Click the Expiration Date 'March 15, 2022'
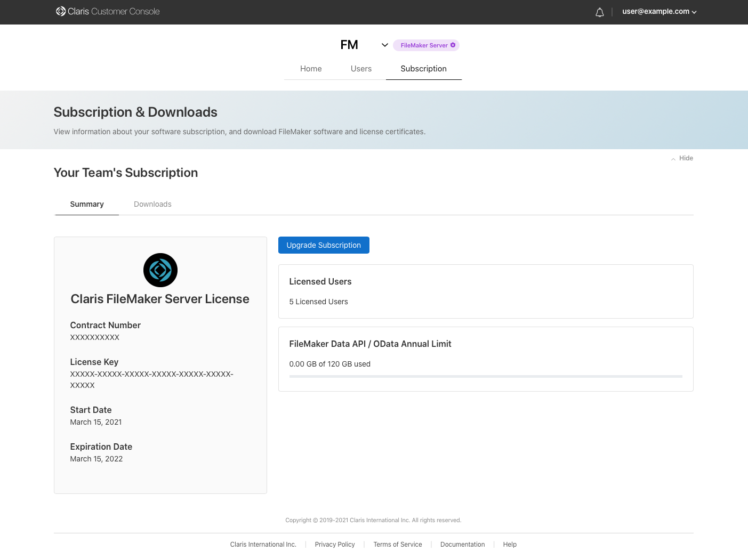This screenshot has height=560, width=748. [x=96, y=459]
